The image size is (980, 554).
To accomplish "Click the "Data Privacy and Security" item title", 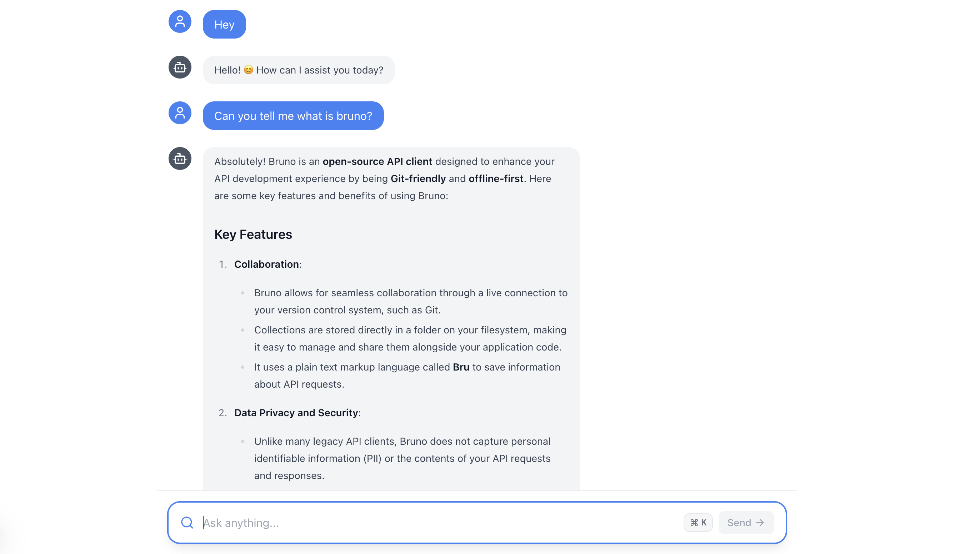I will click(x=296, y=412).
